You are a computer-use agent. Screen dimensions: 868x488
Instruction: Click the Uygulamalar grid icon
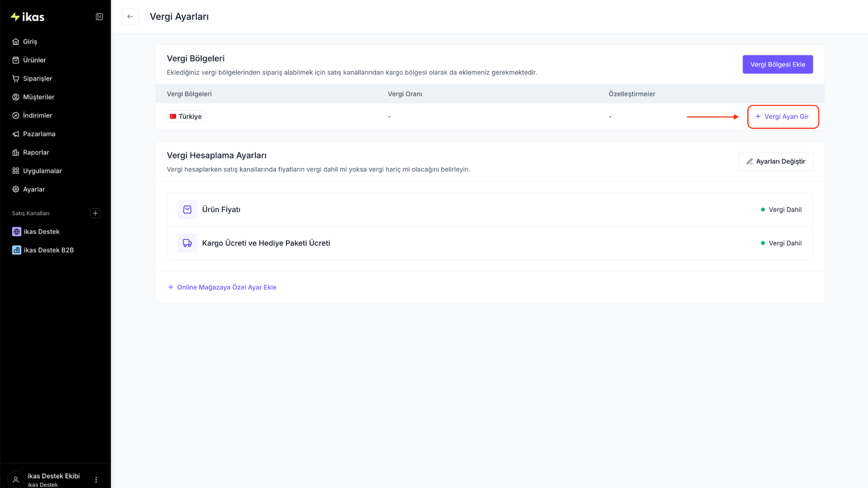pos(16,171)
